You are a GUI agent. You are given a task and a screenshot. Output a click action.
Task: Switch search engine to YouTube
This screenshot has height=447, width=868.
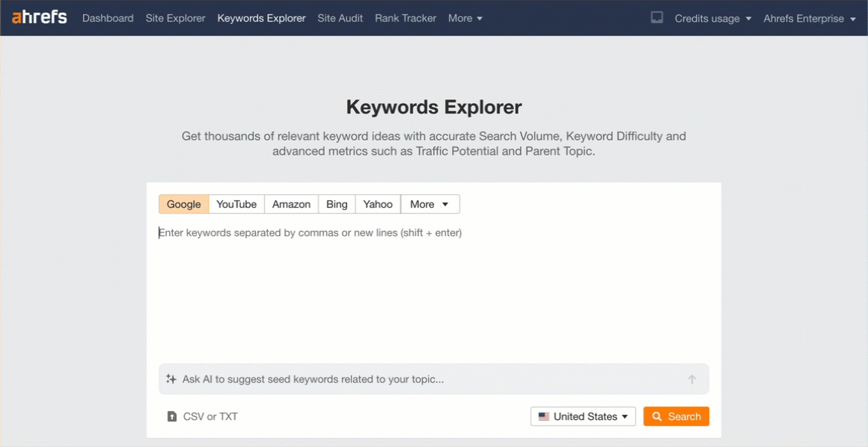point(236,203)
